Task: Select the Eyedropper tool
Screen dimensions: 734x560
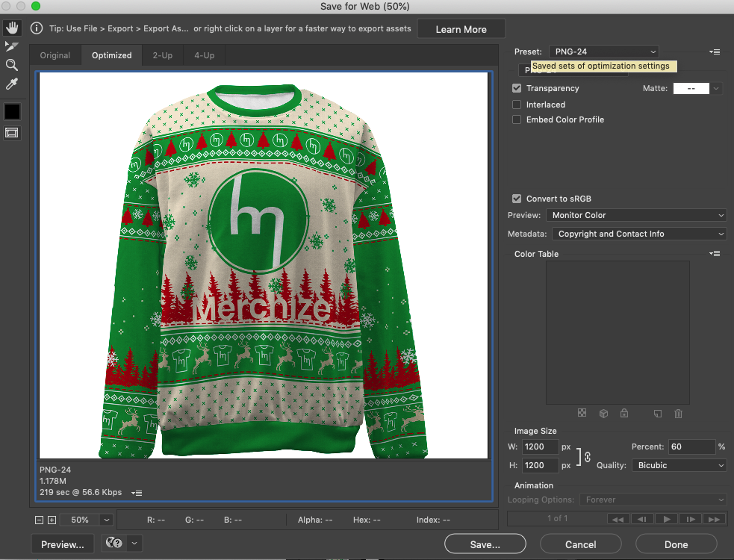Action: tap(12, 84)
